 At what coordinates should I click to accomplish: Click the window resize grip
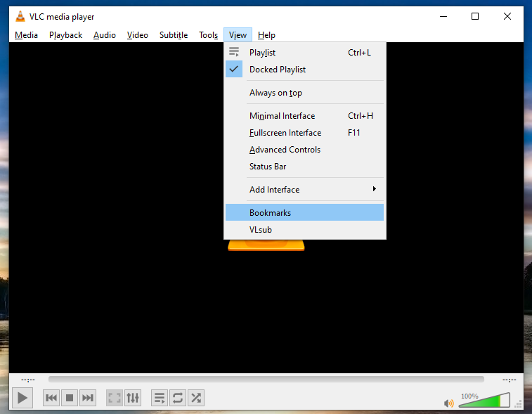(519, 404)
